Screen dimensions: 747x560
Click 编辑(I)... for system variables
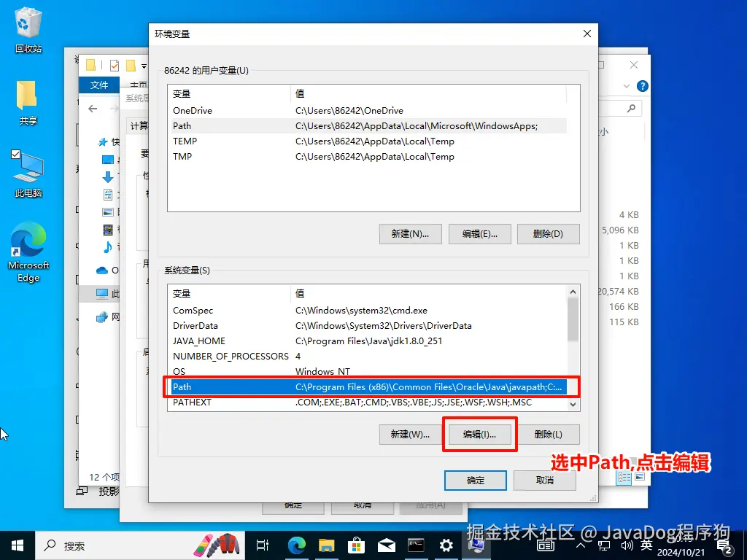(480, 435)
